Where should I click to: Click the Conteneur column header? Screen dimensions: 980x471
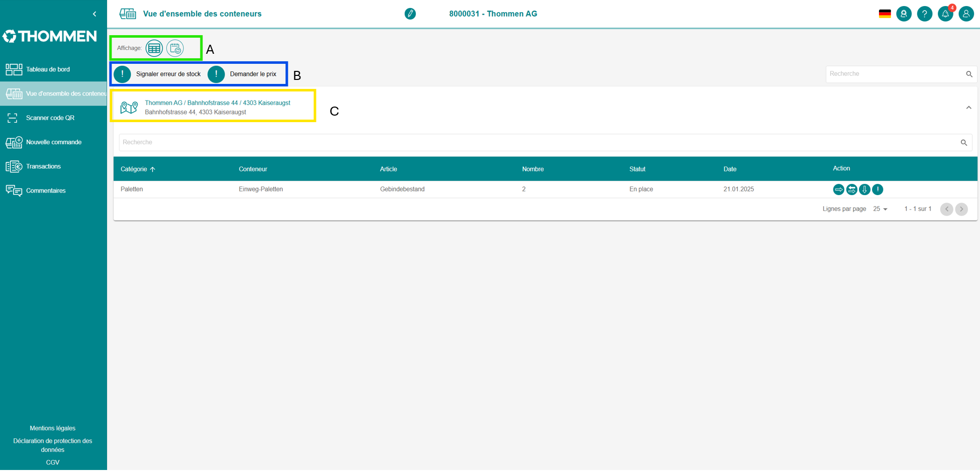[253, 169]
